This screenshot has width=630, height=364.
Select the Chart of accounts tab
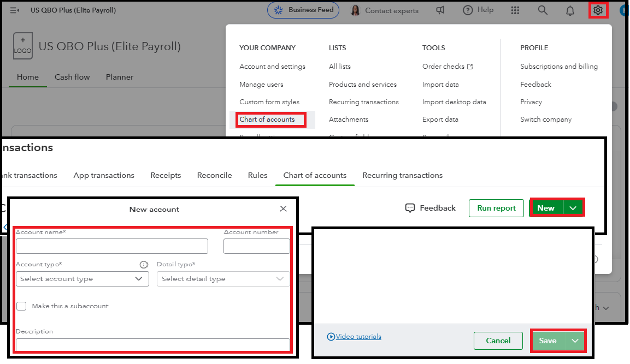point(315,175)
